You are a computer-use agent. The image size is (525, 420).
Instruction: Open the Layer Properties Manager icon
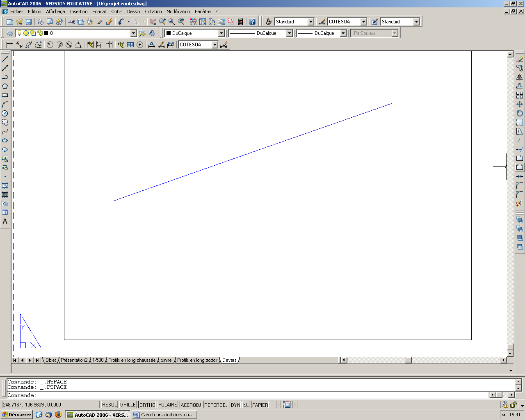click(10, 33)
